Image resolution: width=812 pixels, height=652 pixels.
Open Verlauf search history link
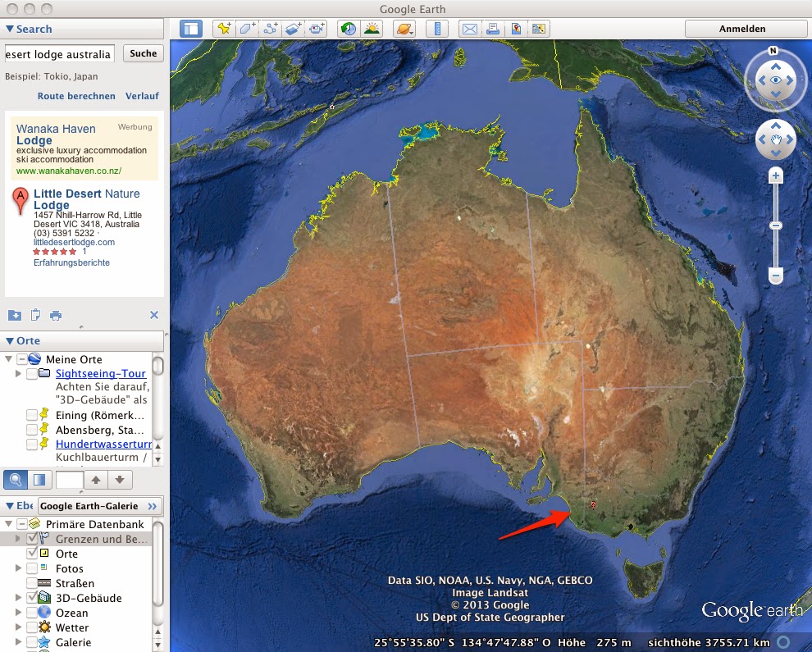point(142,96)
